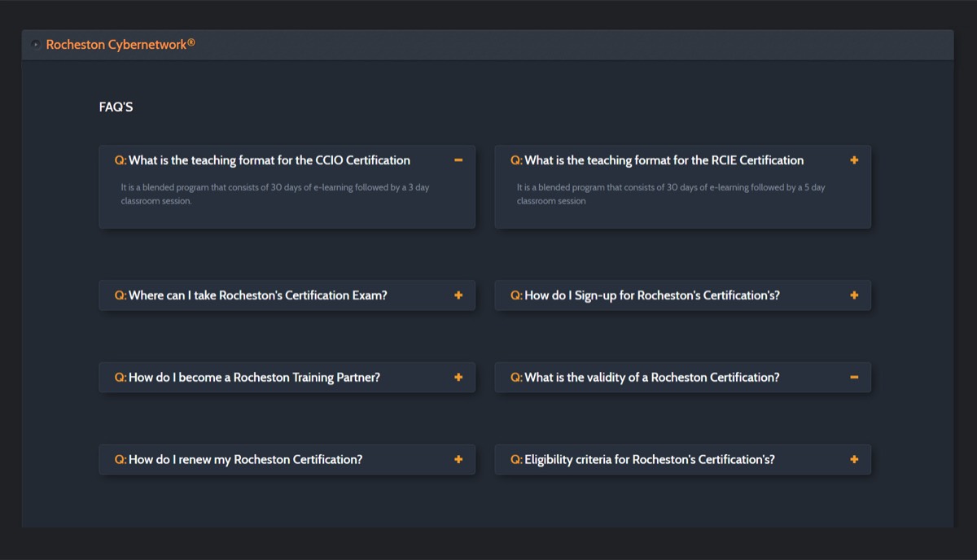
Task: Collapse the CCIO Certification answer with minus icon
Action: [458, 160]
